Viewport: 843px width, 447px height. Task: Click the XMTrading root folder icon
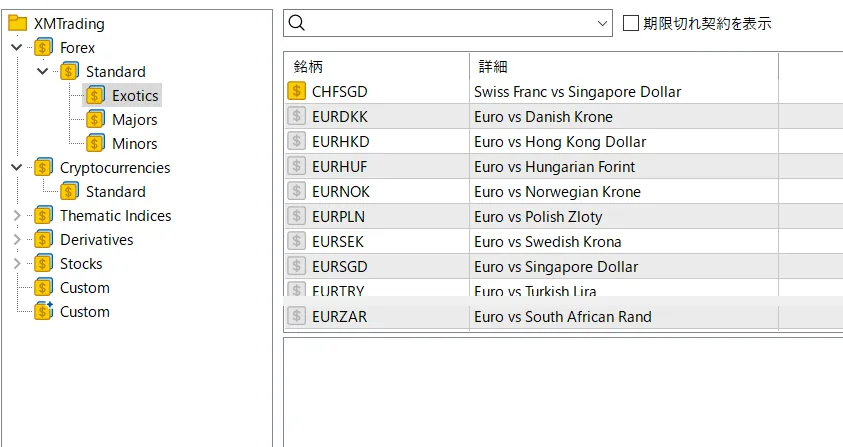(x=17, y=23)
